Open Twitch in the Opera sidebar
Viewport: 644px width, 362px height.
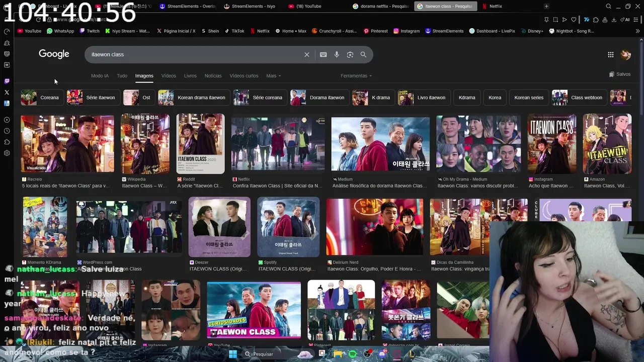click(7, 81)
